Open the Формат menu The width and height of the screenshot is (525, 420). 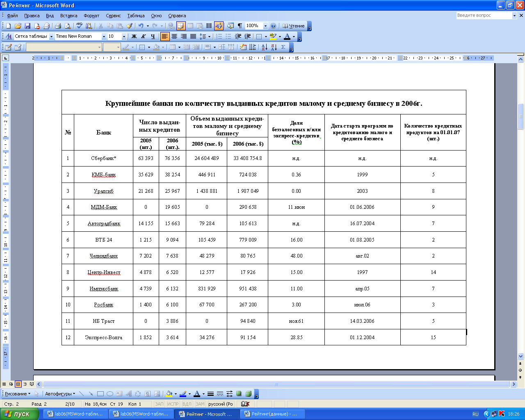click(91, 16)
